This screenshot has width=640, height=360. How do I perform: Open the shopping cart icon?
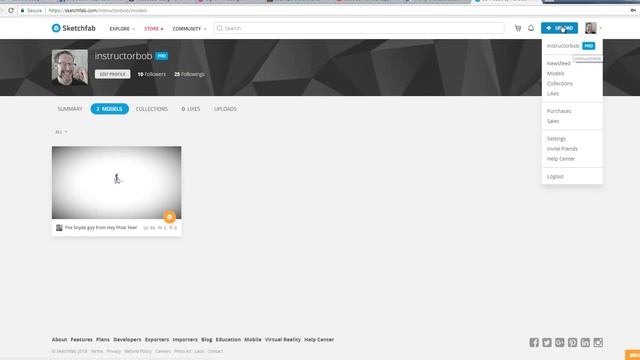[x=518, y=28]
